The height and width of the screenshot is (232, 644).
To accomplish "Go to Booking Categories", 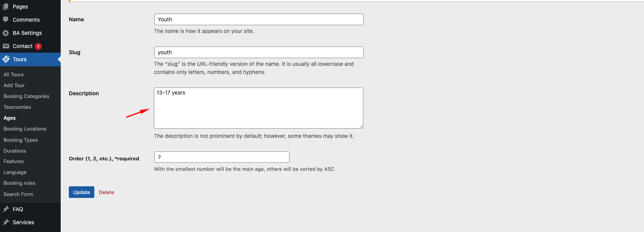I will coord(26,96).
